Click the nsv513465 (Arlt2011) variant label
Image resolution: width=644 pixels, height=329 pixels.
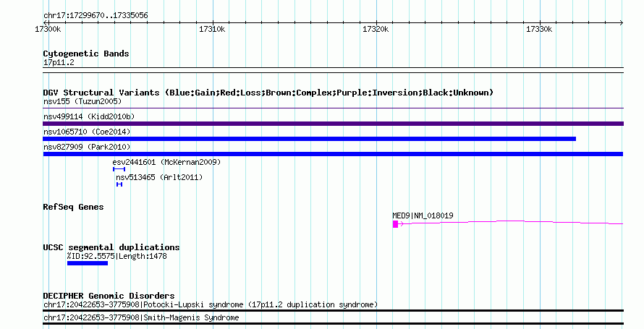click(159, 177)
